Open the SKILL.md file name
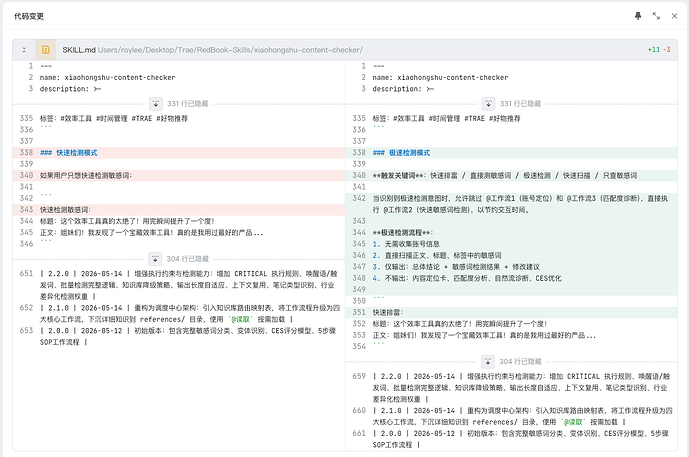The image size is (689, 457). [79, 50]
